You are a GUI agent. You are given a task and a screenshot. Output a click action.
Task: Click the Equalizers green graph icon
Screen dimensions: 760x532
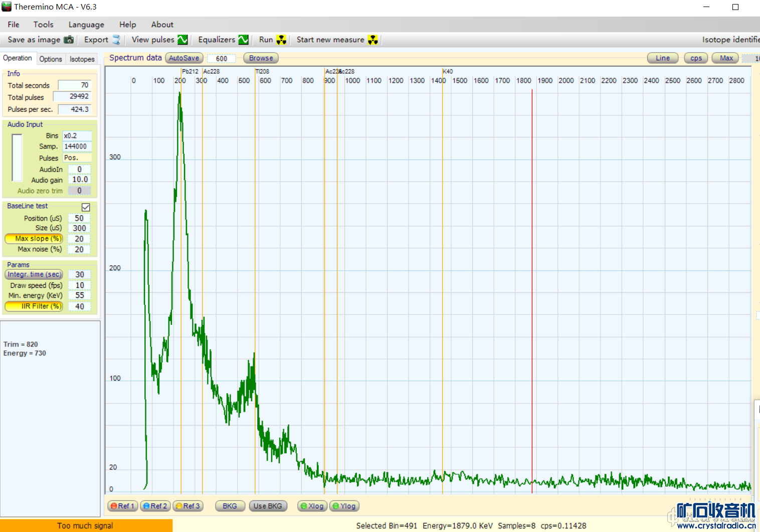coord(243,40)
